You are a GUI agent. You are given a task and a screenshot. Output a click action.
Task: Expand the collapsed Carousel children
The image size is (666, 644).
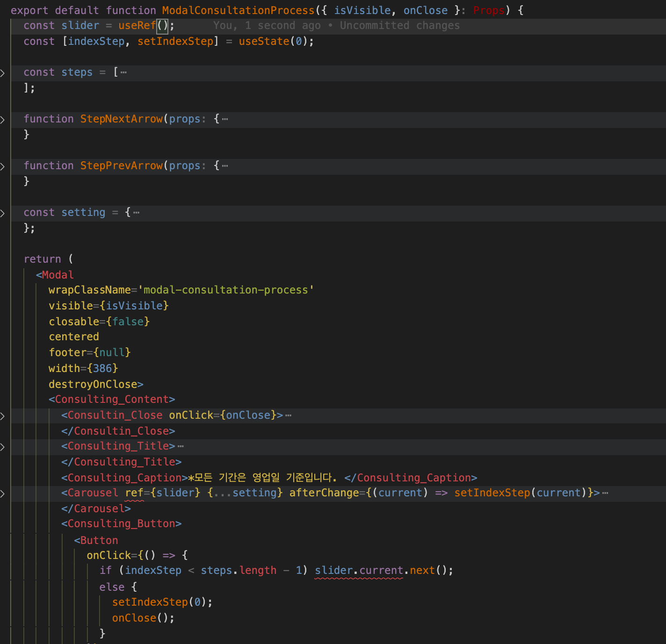click(3, 493)
